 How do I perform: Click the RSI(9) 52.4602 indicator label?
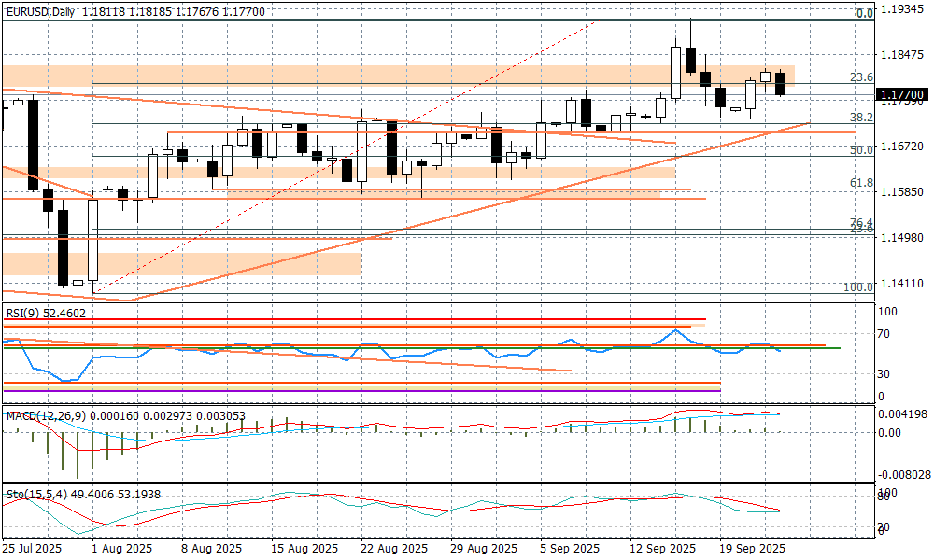(x=46, y=313)
